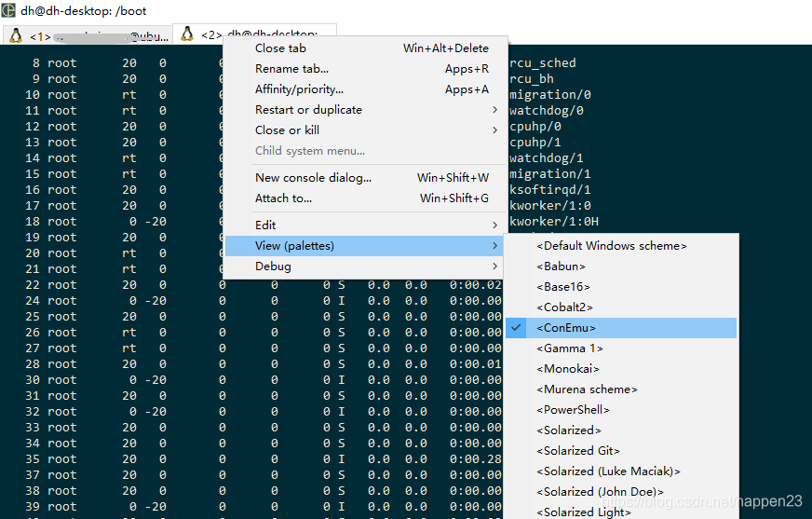Click migration/0 in the terminal
Viewport: 812px width, 519px height.
point(550,95)
